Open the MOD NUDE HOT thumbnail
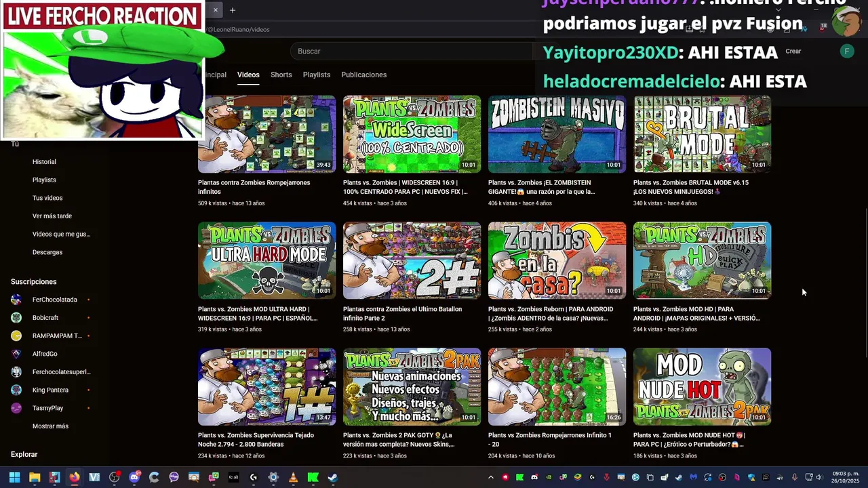Viewport: 868px width, 488px height. tap(702, 386)
